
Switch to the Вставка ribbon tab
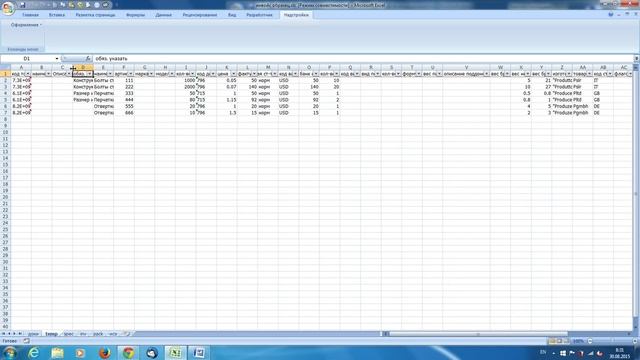[x=57, y=15]
